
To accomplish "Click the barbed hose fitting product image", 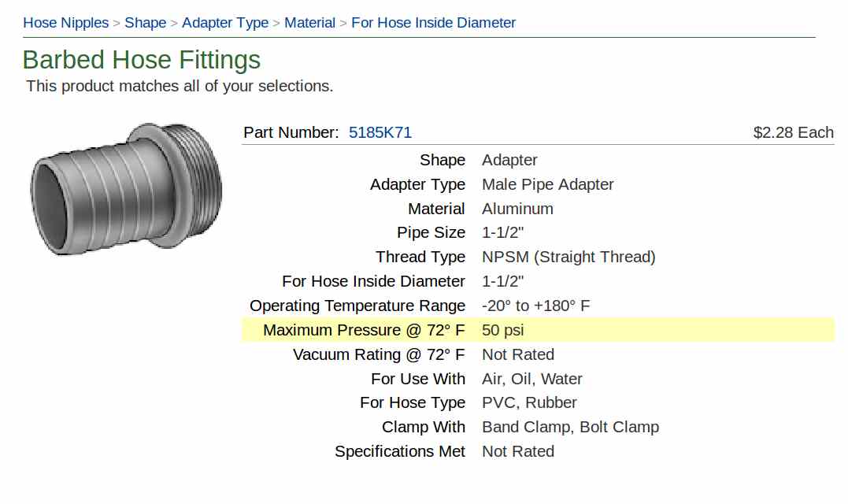I will (x=126, y=189).
